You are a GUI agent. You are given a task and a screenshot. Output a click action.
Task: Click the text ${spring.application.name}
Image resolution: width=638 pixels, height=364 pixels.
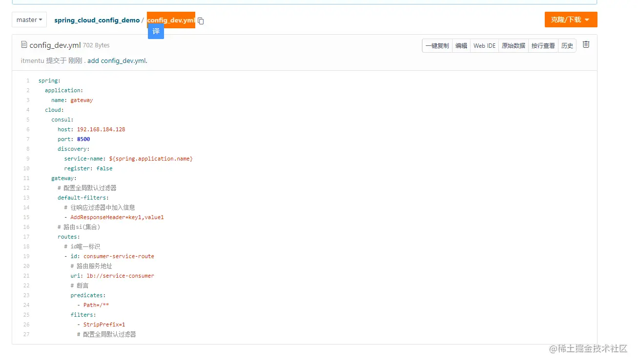pyautogui.click(x=151, y=159)
